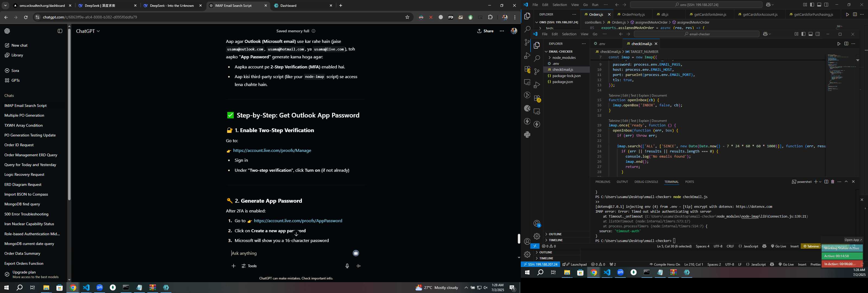Open Extensions view with warning badge
Viewport: 868px width, 293px height.
[537, 98]
